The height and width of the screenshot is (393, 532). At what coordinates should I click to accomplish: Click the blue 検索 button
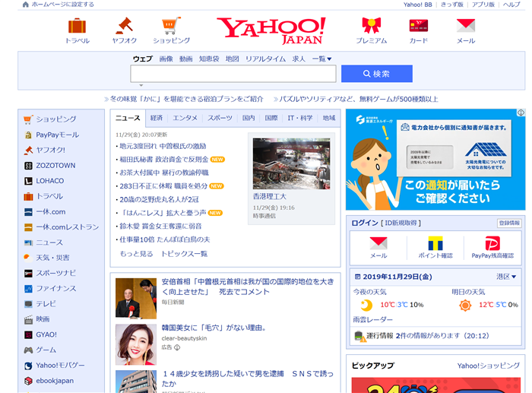click(377, 74)
